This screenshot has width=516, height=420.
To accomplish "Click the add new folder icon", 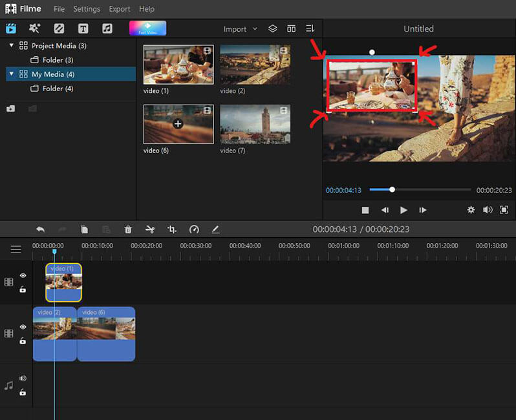I will tap(11, 109).
